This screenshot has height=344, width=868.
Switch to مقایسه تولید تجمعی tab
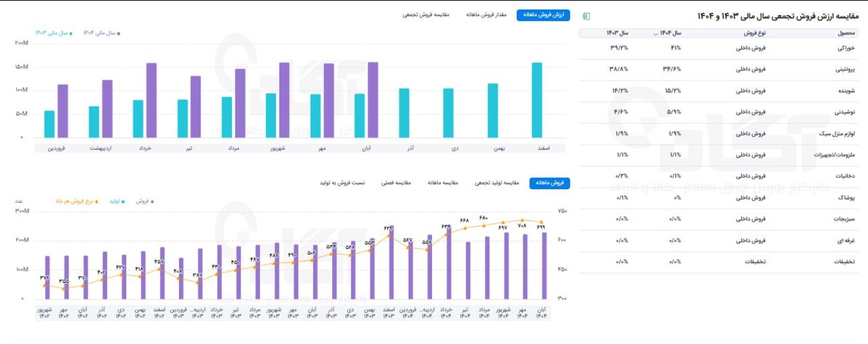pos(496,183)
